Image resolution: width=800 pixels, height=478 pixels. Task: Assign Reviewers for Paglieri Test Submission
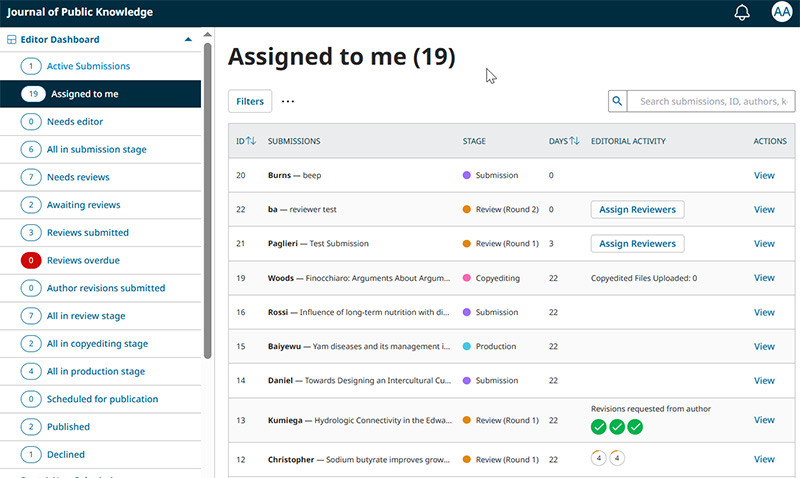(637, 243)
